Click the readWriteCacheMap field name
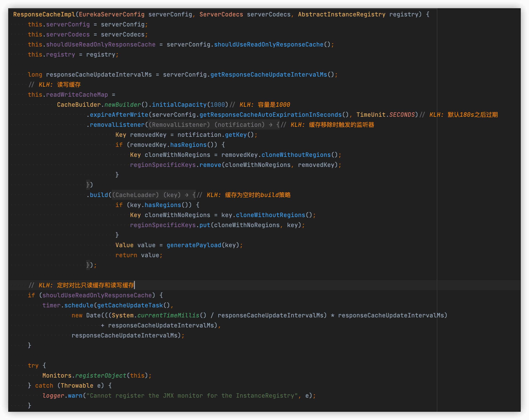 pos(77,95)
